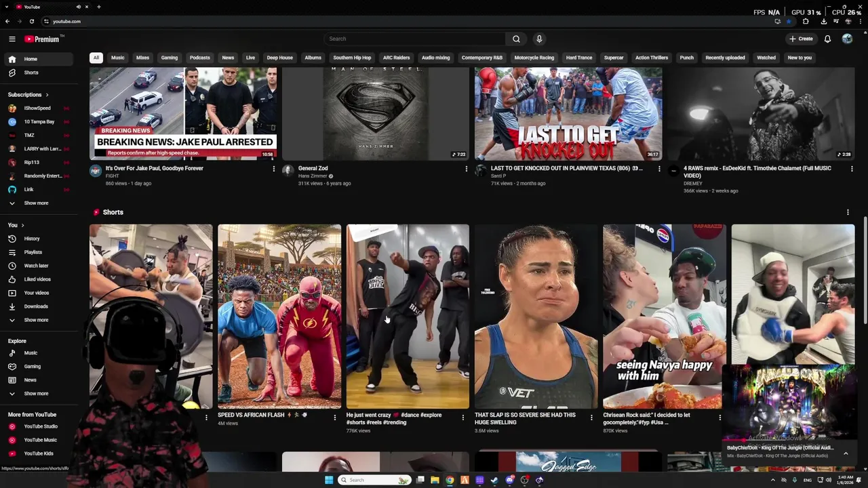Go back with browser back arrow
868x488 pixels.
coord(7,21)
